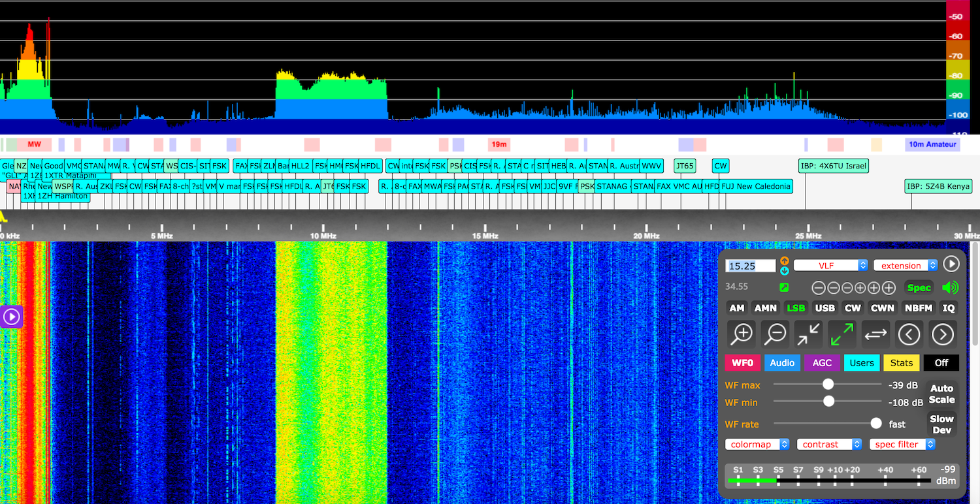Open the extension dropdown menu
Viewport: 980px width, 504px height.
[905, 265]
